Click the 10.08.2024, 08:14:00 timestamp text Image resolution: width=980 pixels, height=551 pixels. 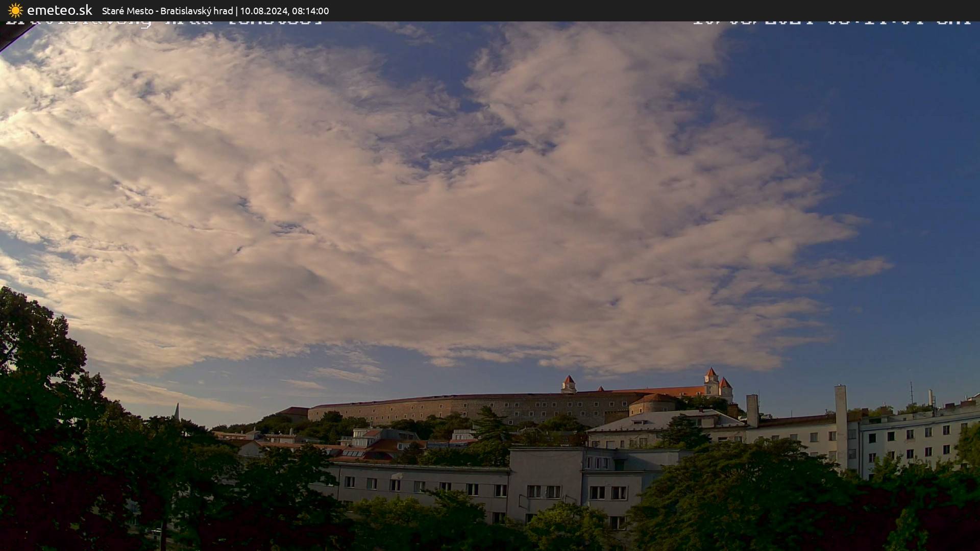pyautogui.click(x=284, y=11)
